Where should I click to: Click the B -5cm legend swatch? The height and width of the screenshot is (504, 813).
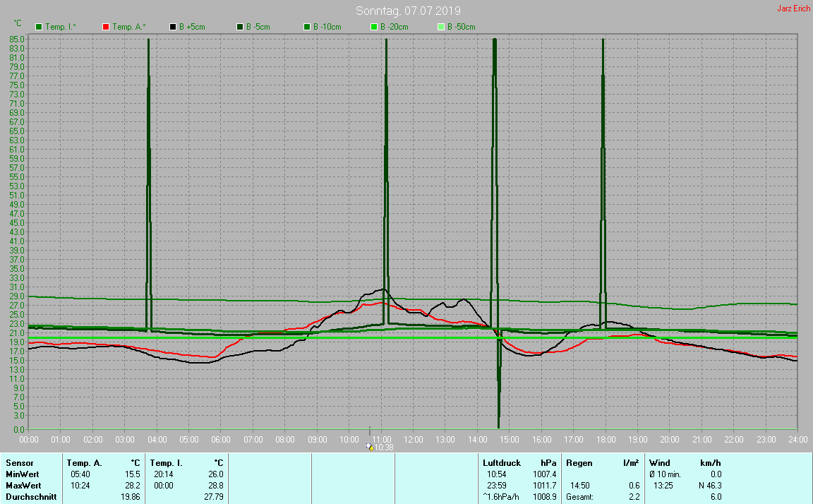(x=240, y=27)
